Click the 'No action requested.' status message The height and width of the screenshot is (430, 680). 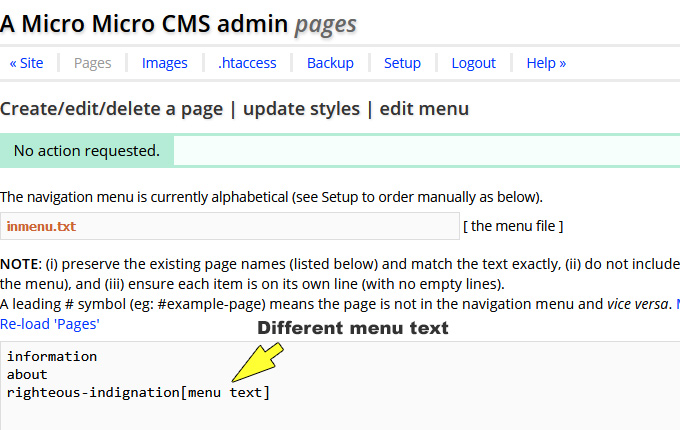pyautogui.click(x=86, y=151)
